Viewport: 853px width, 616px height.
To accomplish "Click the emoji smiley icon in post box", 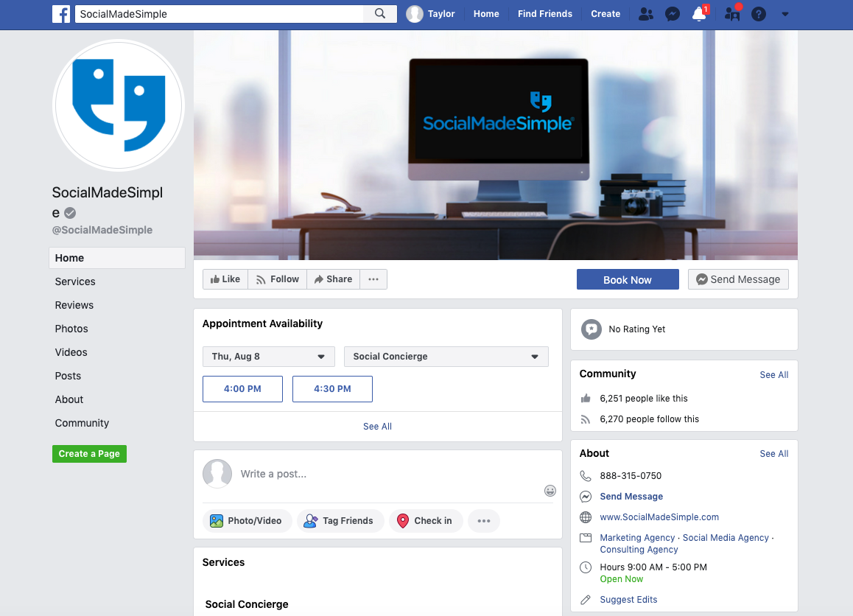I will pyautogui.click(x=550, y=491).
